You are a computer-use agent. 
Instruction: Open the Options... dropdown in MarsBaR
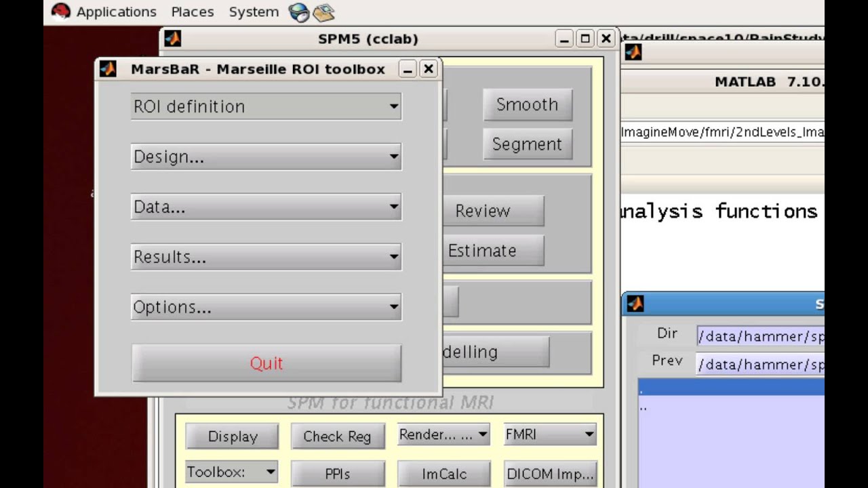pyautogui.click(x=266, y=307)
